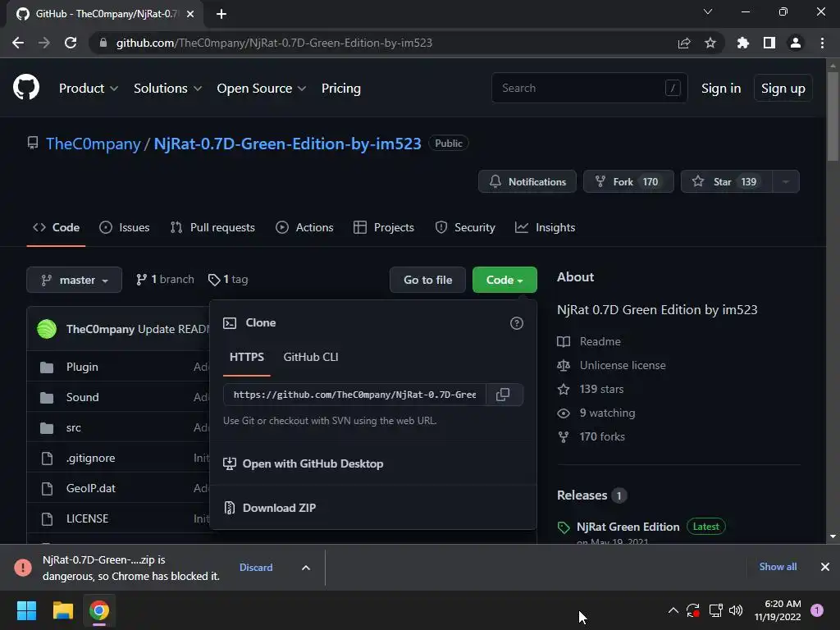
Task: Switch to the Pull requests tab
Action: pos(212,228)
